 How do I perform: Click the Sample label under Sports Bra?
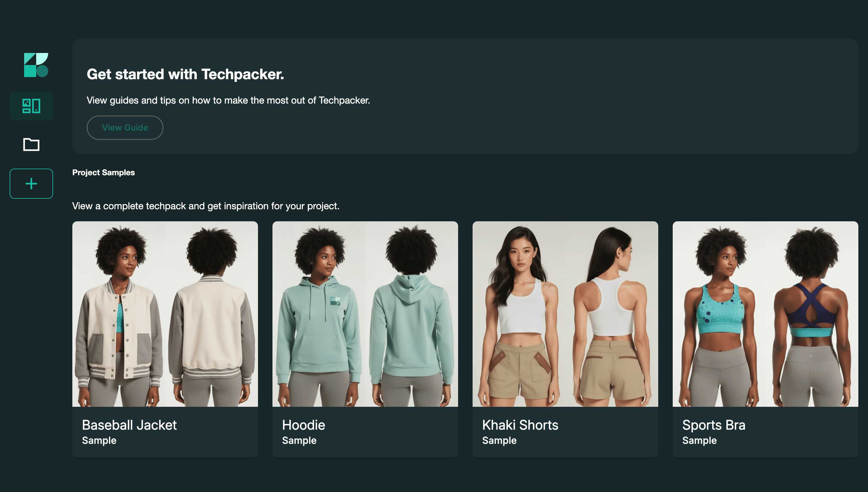click(699, 440)
